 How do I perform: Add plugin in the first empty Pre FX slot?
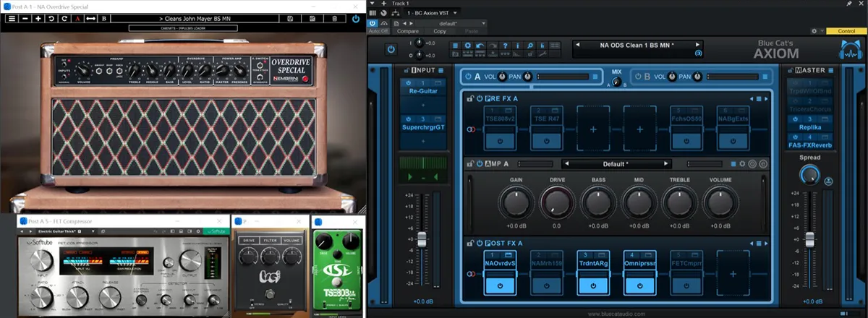coord(595,129)
